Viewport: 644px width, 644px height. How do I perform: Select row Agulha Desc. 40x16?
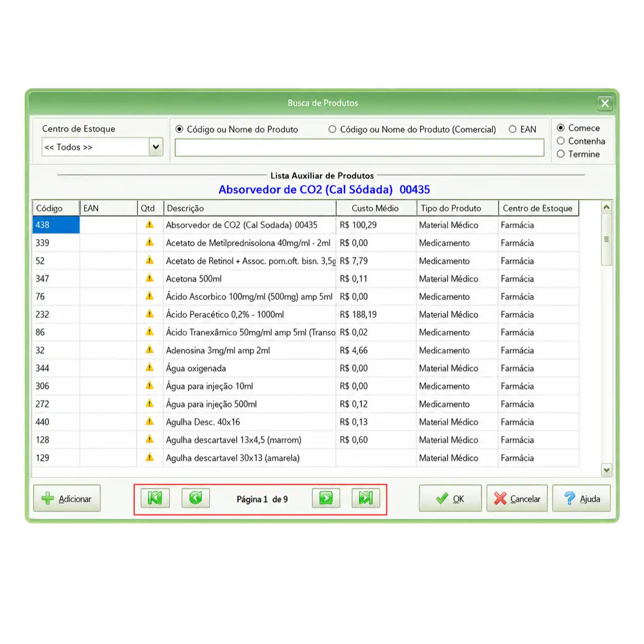[306, 422]
